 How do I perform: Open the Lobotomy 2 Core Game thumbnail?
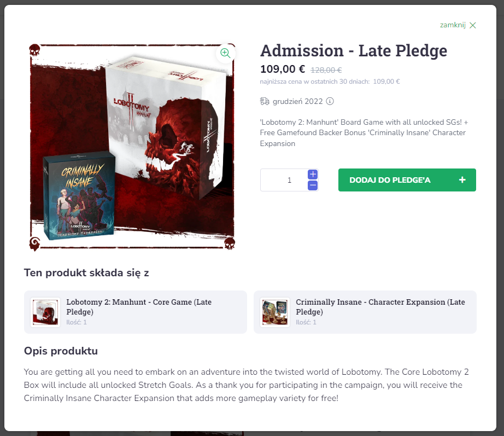[x=45, y=312]
